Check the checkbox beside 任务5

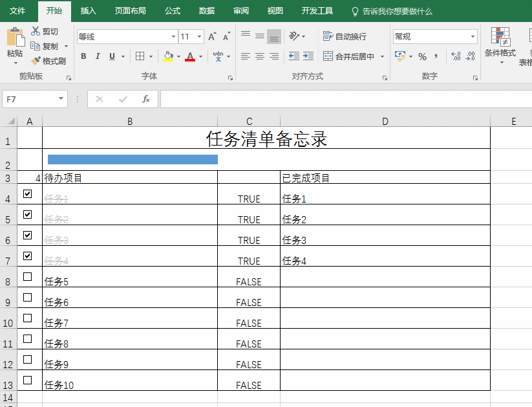(x=27, y=276)
